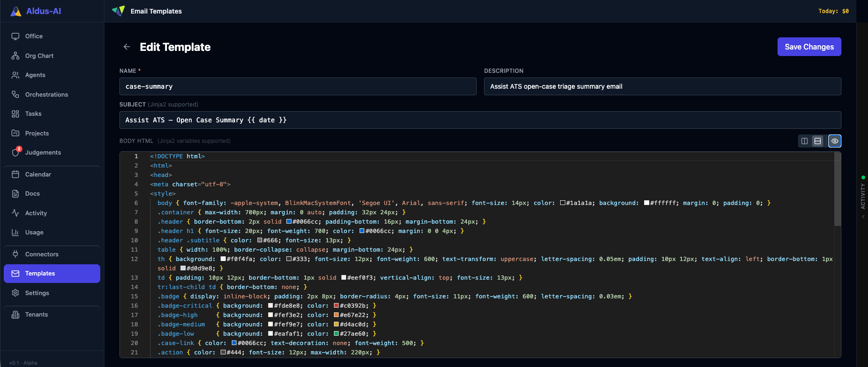Click the Orchestrations workflow icon
Viewport: 868px width, 367px height.
tap(15, 94)
